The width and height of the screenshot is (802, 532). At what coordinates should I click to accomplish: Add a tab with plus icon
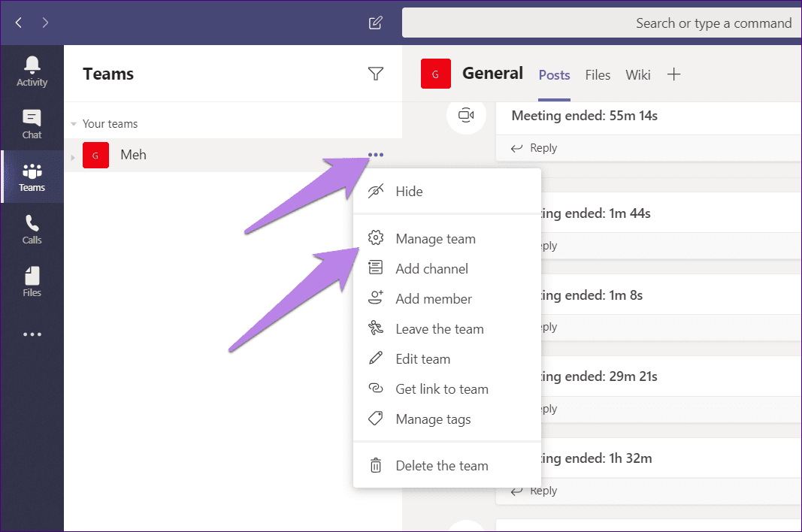(674, 74)
